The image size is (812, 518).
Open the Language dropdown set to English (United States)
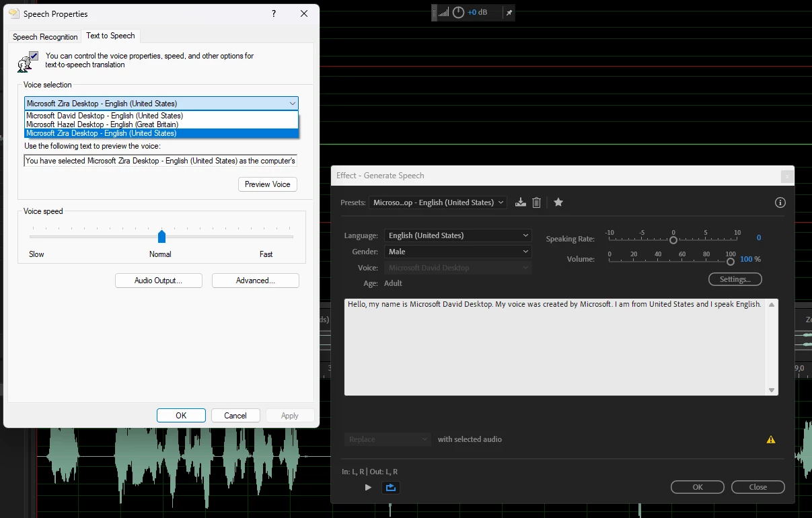[x=458, y=235]
